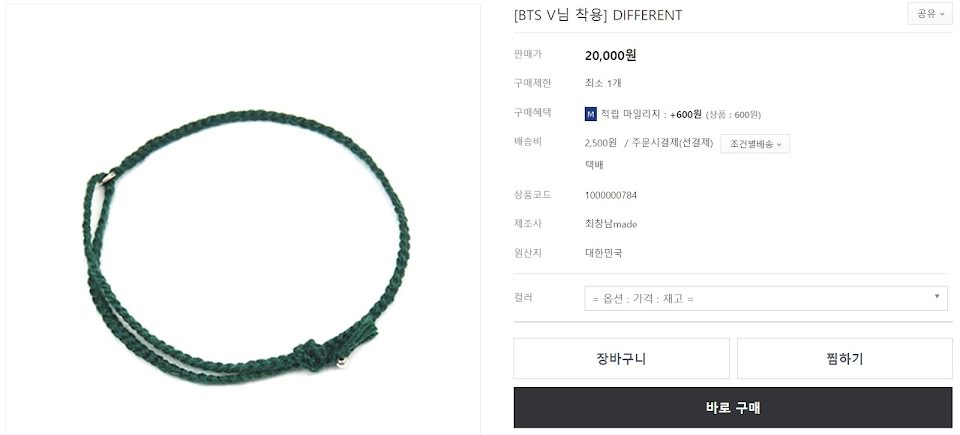Click the 컬러 option label

pos(523,298)
